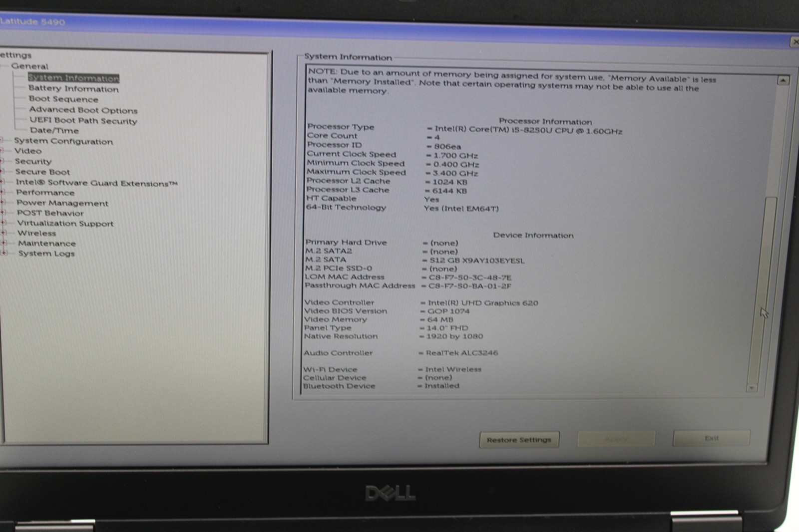The image size is (799, 532).
Task: Click the Wi-Fi Device value Intel Wireless
Action: (x=453, y=369)
